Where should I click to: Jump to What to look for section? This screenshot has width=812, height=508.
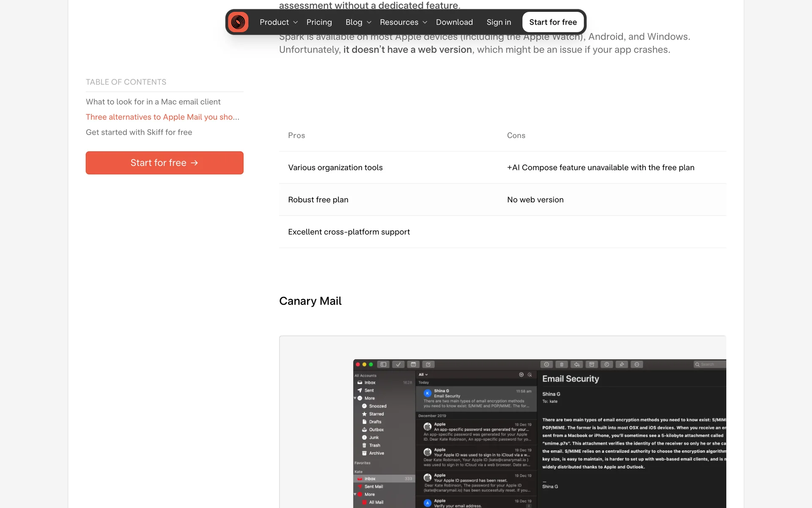[153, 102]
